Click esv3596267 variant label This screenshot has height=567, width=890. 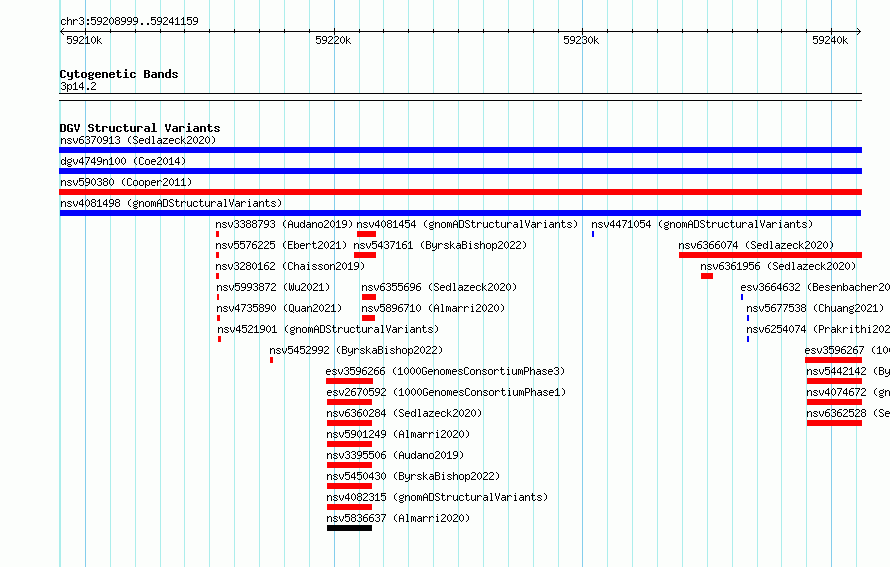coord(847,350)
